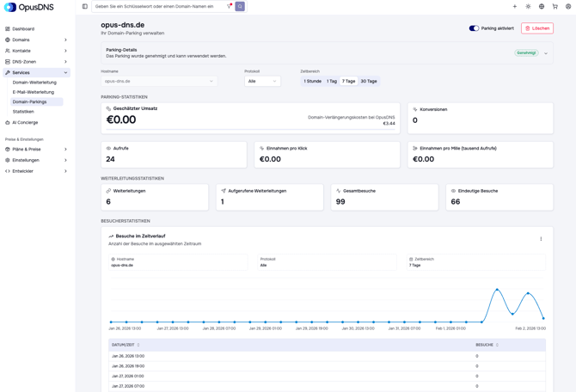
Task: Click the Aufgerufene Weiterleitungen arrow icon
Action: point(224,191)
